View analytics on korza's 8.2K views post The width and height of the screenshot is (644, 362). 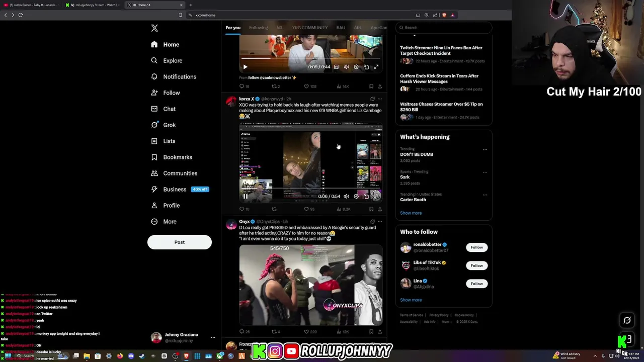(344, 209)
